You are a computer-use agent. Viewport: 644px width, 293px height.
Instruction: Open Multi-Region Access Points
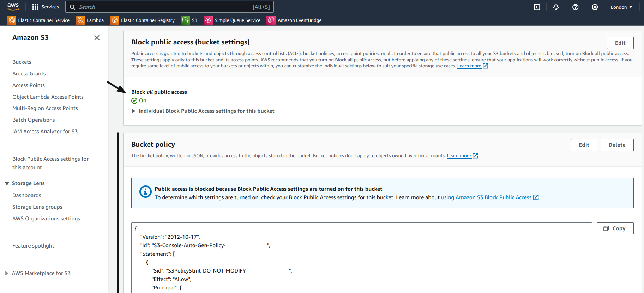pos(45,108)
